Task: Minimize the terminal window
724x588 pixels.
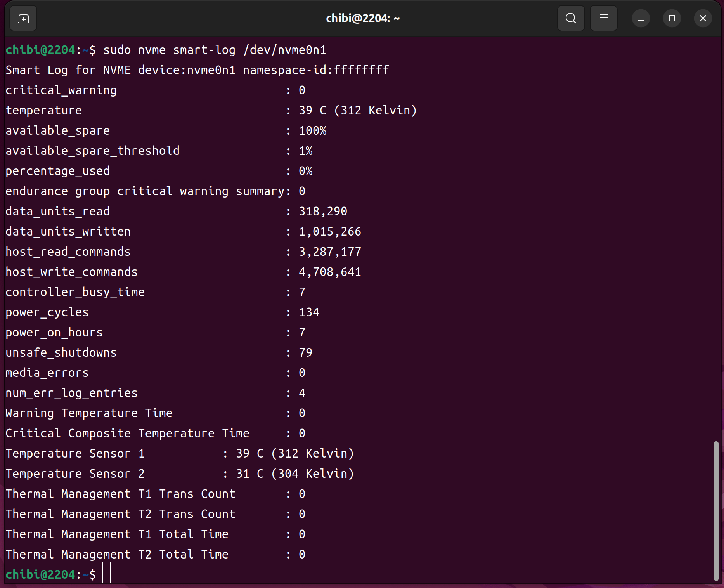Action: pos(641,18)
